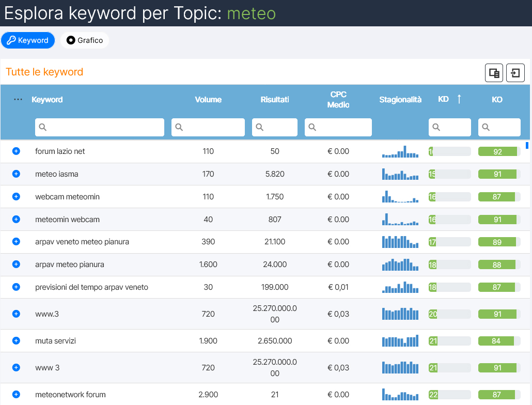Expand the 'webcam meteomin' row details
Image resolution: width=532 pixels, height=405 pixels.
click(x=16, y=197)
